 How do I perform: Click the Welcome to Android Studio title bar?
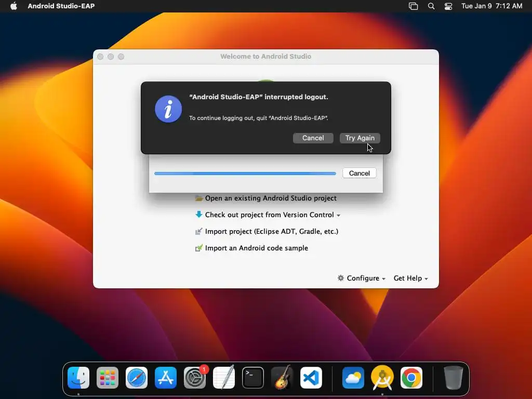pos(265,56)
